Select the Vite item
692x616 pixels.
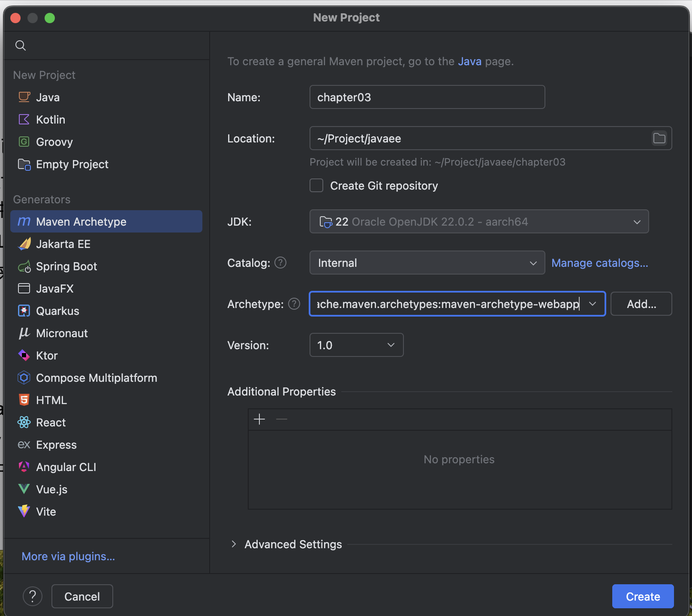click(106, 511)
